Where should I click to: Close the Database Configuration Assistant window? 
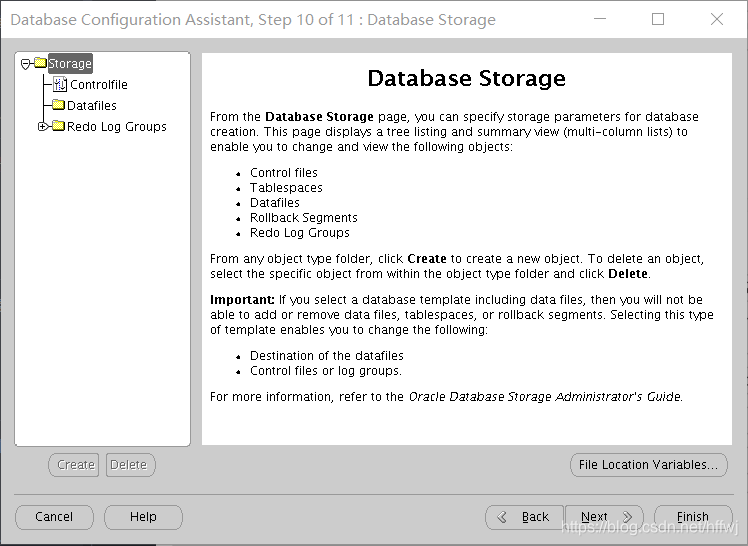[717, 19]
